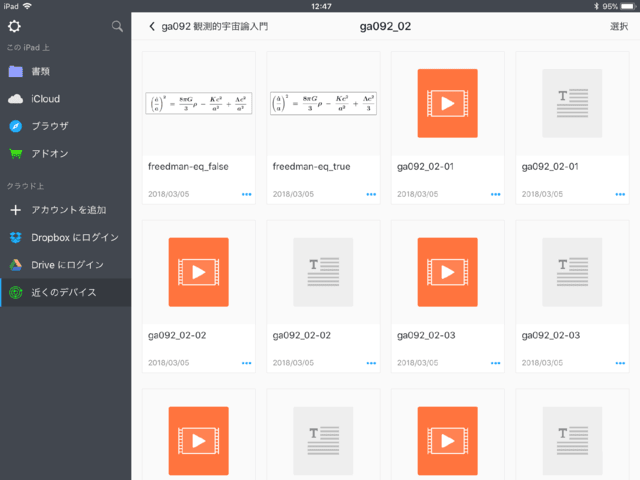640x480 pixels.
Task: Select 近くのデバイス nearby devices
Action: pos(65,292)
